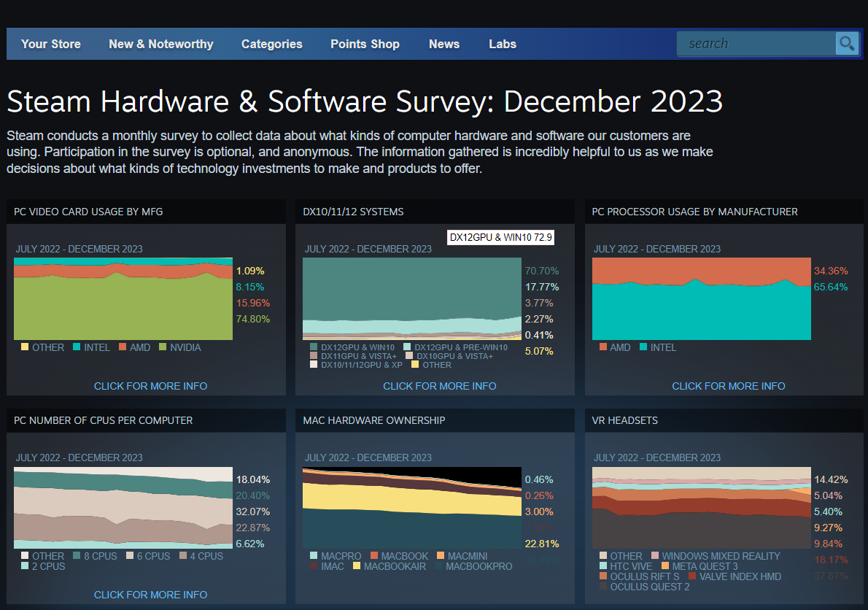Click more info under PC Processor Usage
Image resolution: width=868 pixels, height=610 pixels.
[x=729, y=386]
